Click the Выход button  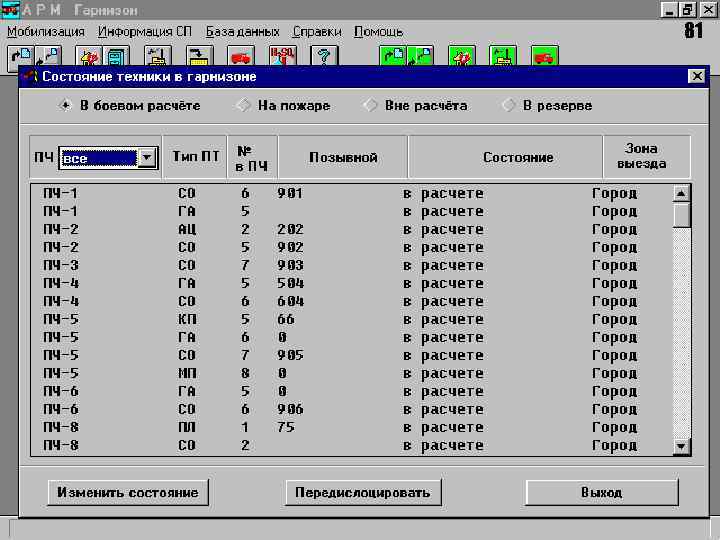coord(602,492)
